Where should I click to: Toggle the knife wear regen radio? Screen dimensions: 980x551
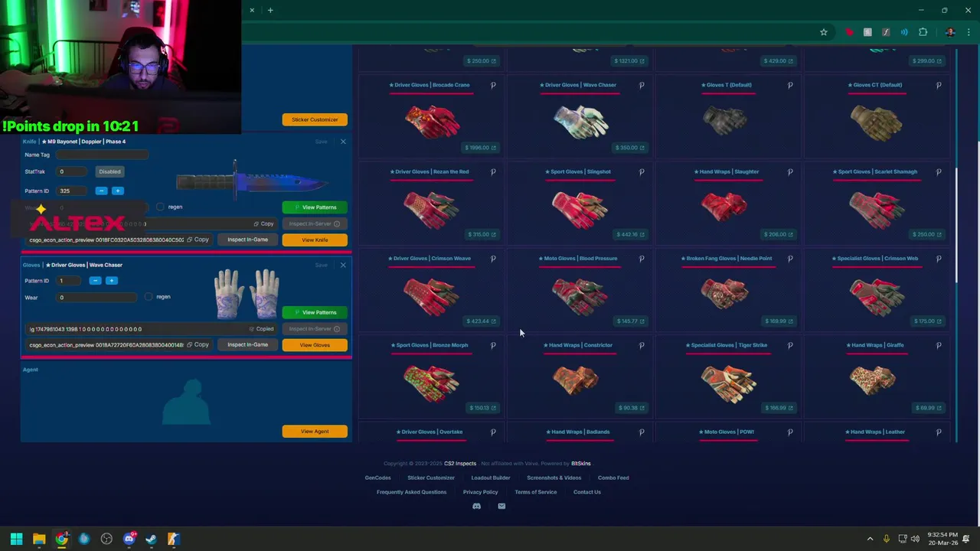point(160,207)
